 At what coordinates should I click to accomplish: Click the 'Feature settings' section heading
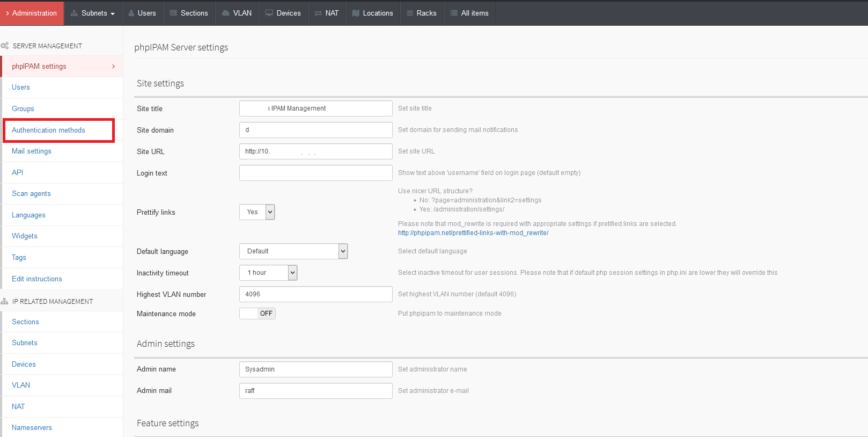pos(168,423)
